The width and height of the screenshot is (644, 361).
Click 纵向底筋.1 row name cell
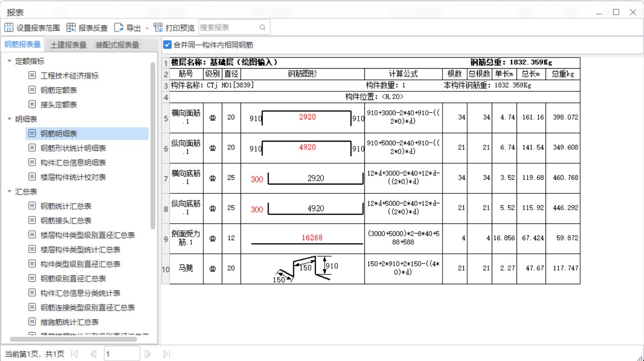pyautogui.click(x=186, y=208)
